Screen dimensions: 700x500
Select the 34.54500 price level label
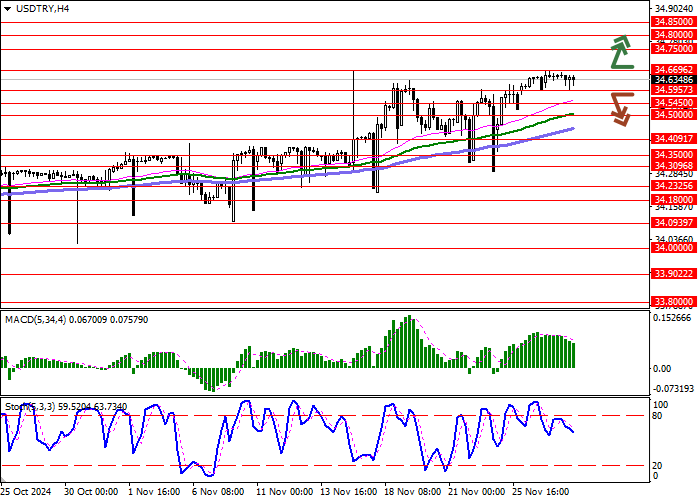674,103
